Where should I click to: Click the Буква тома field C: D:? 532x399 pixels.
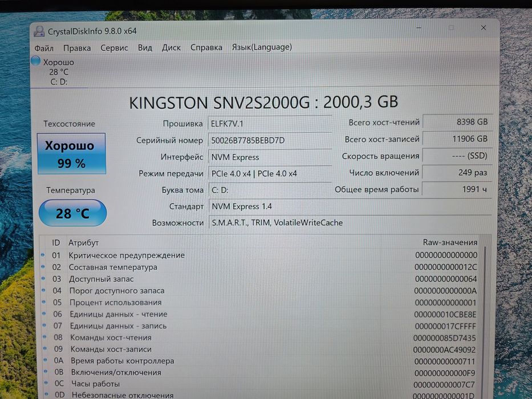click(270, 190)
